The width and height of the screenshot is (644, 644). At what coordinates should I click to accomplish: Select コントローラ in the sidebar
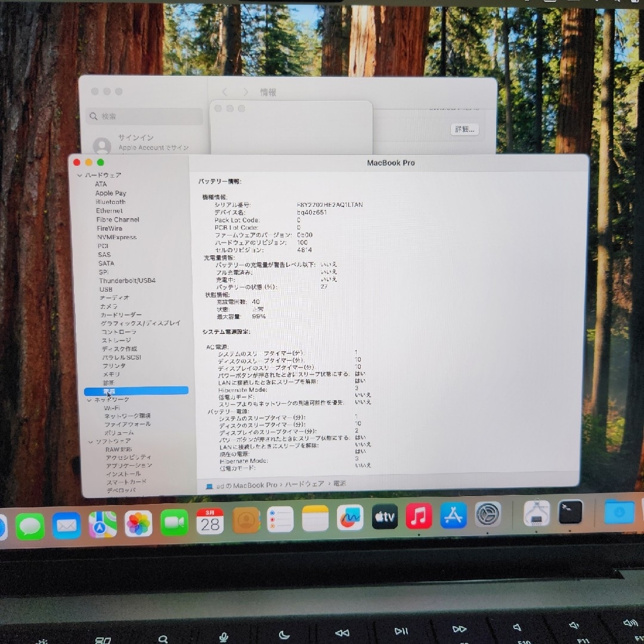tap(119, 332)
